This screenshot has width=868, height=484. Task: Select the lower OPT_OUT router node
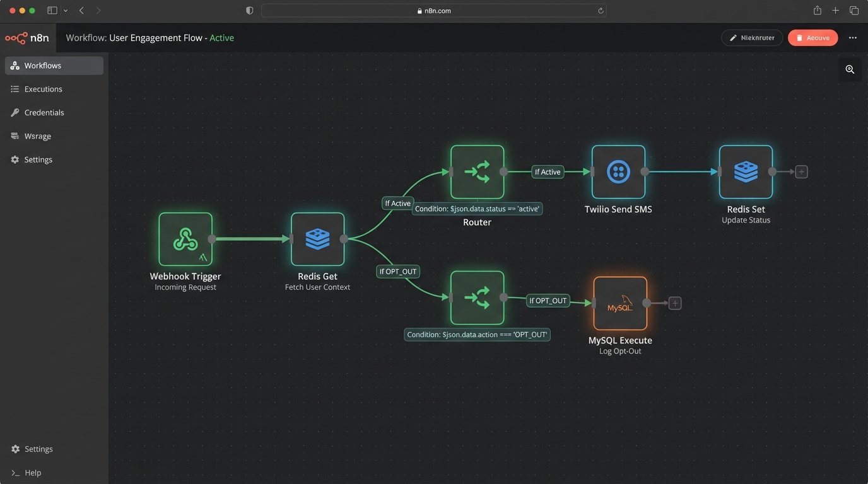pyautogui.click(x=477, y=297)
